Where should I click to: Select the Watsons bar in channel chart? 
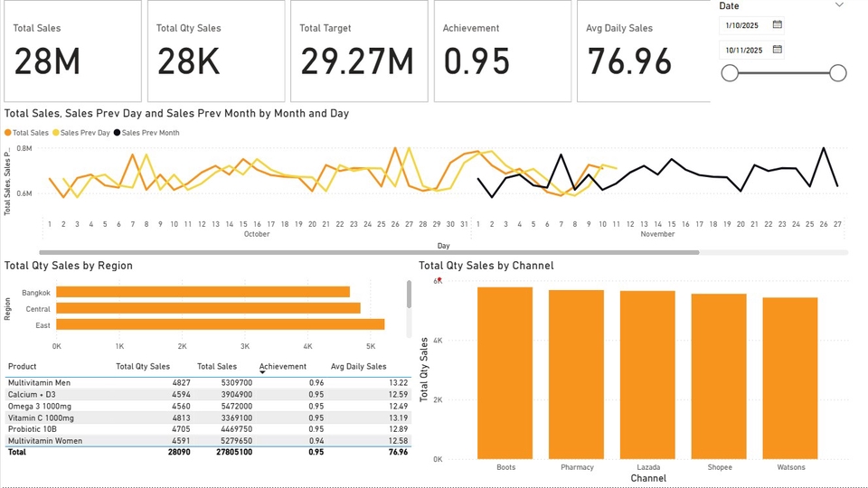[x=790, y=378]
